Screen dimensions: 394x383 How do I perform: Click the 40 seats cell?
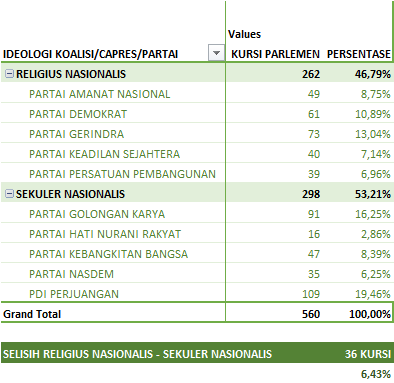(314, 154)
